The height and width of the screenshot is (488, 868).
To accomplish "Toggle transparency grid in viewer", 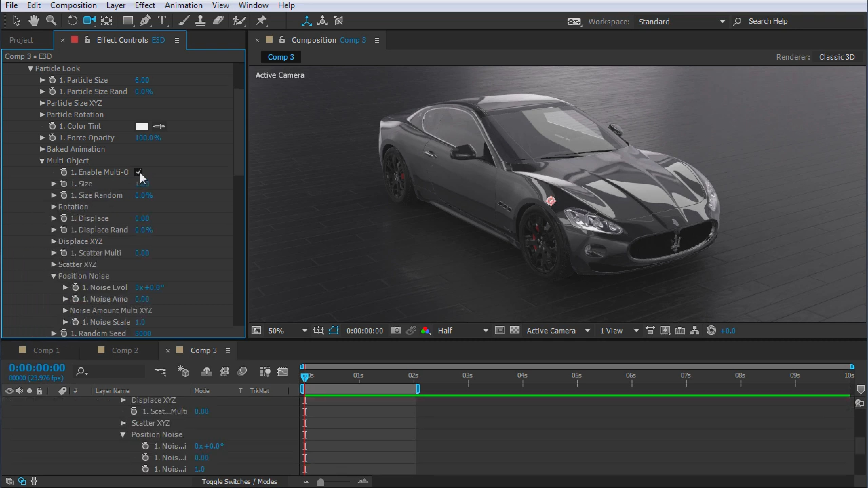I will tap(514, 330).
